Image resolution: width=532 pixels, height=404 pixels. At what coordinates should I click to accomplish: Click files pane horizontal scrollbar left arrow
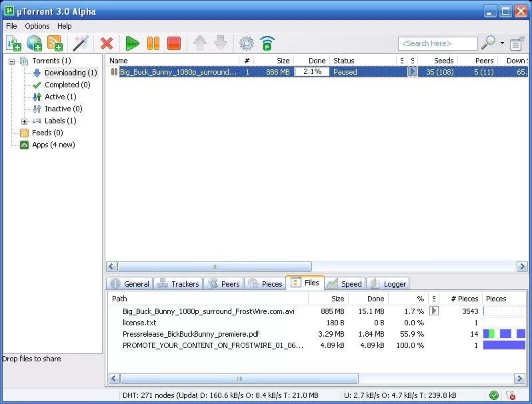115,378
